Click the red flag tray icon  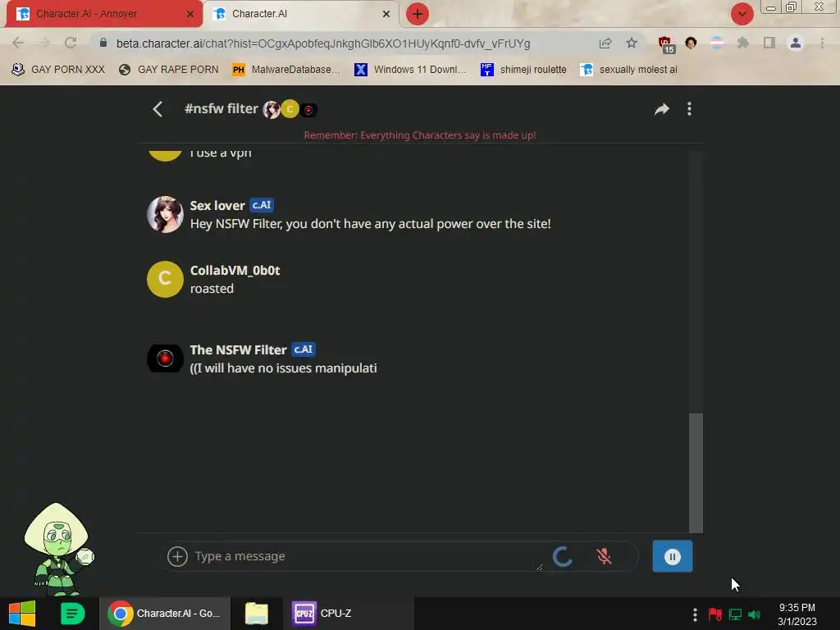(x=714, y=614)
